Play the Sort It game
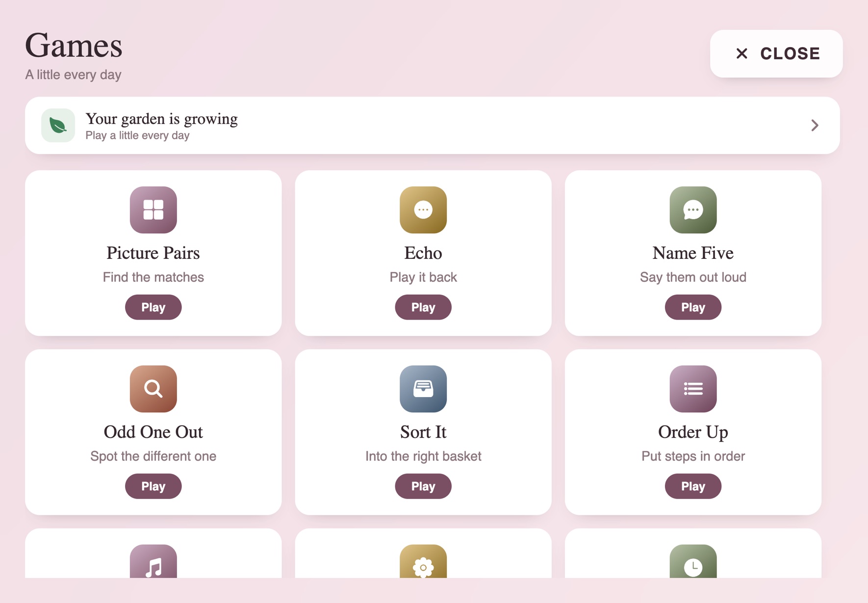868x603 pixels. click(x=423, y=486)
